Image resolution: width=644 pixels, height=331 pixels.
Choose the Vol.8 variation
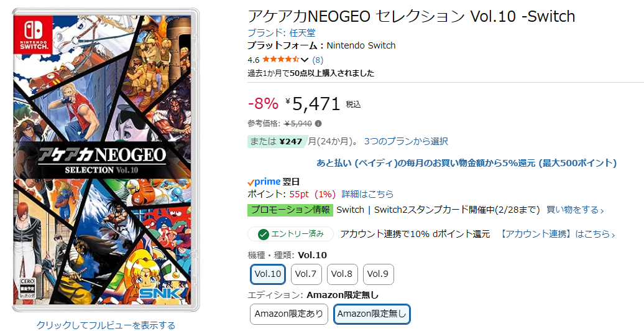342,274
